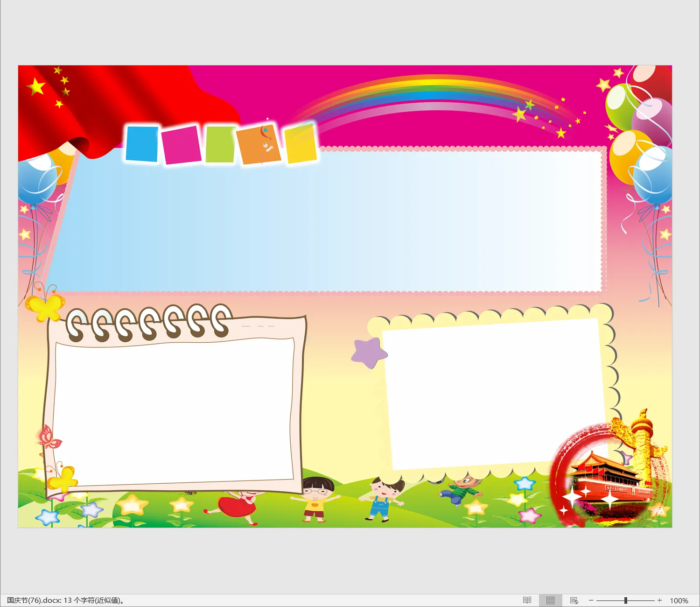Click the zoom in plus button

pos(659,600)
